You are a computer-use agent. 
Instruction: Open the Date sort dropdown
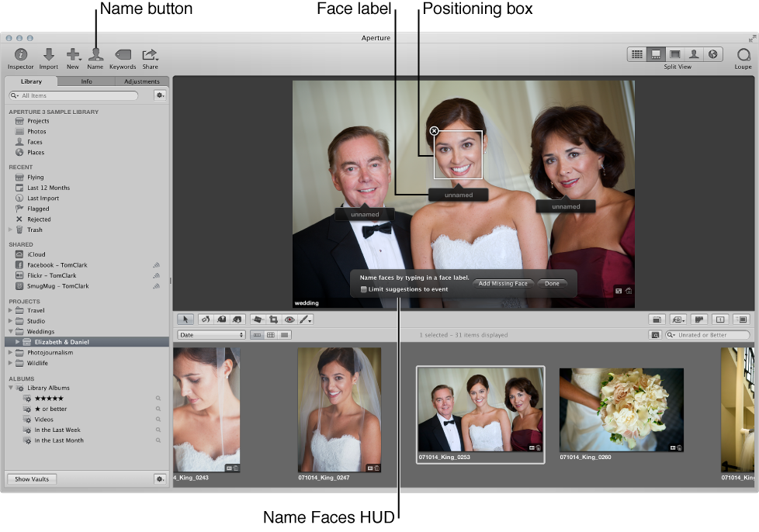tap(211, 335)
